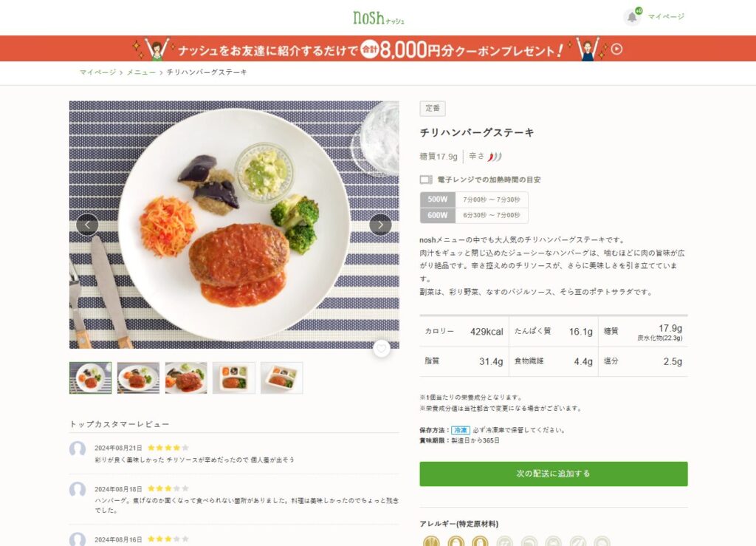
Task: Click the microwave icon beside heating guide
Action: [426, 180]
